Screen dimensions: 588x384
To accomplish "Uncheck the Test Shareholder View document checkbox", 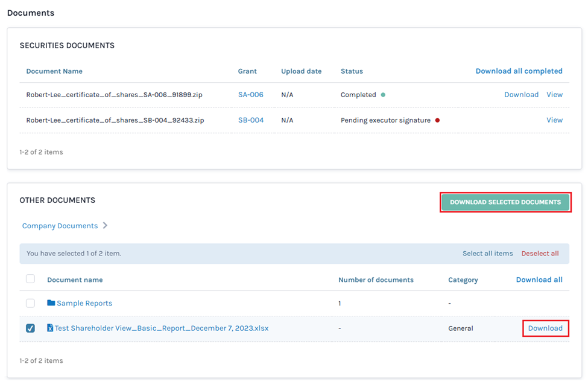I will [29, 328].
